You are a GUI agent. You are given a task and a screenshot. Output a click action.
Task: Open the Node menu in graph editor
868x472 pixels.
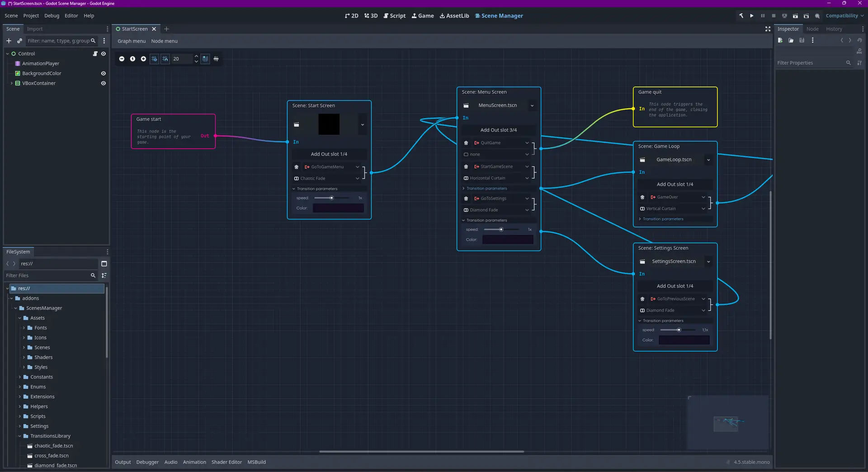(164, 41)
